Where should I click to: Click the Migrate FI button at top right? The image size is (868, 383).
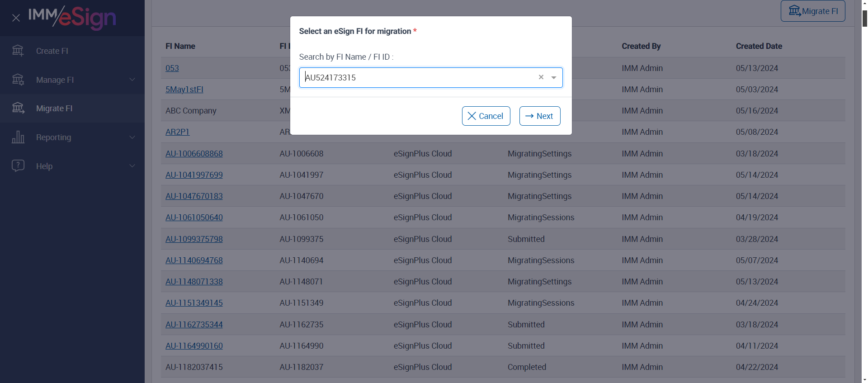812,11
